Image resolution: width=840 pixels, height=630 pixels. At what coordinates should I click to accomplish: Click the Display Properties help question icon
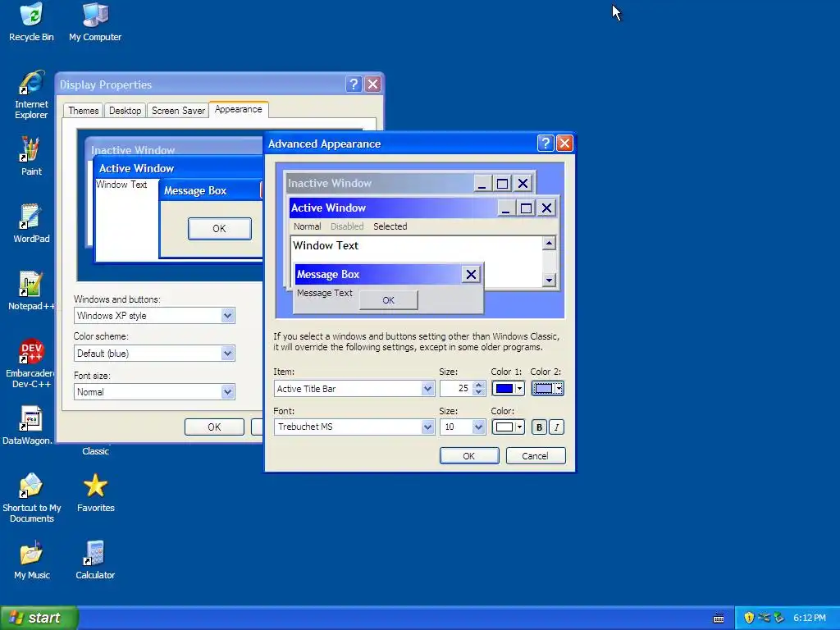354,84
